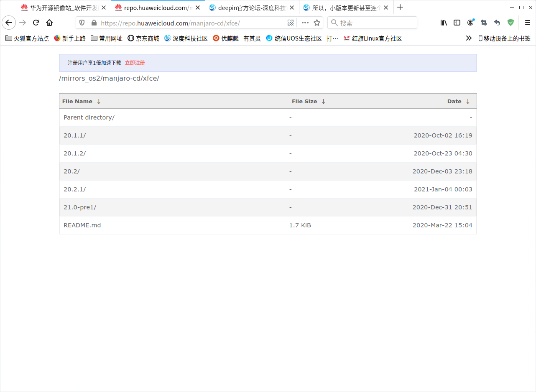The height and width of the screenshot is (392, 536).
Task: Open the 20.2/ directory
Action: (x=71, y=171)
